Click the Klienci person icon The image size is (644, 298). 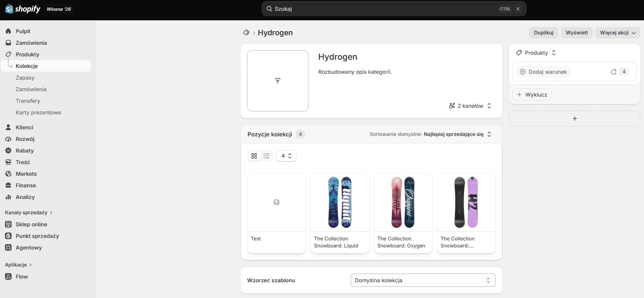[x=8, y=127]
